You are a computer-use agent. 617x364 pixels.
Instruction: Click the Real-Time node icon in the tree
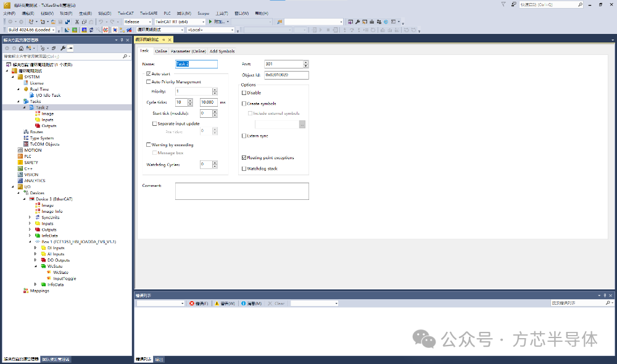coord(25,89)
